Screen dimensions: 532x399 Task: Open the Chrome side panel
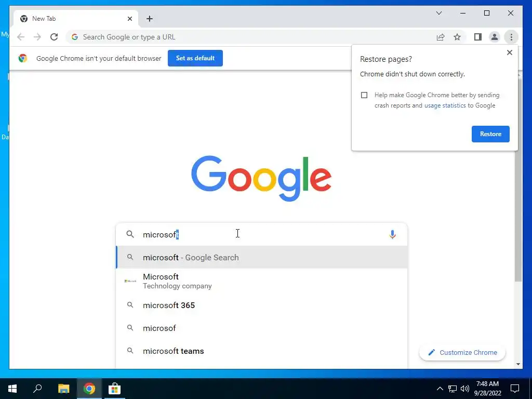pyautogui.click(x=478, y=37)
